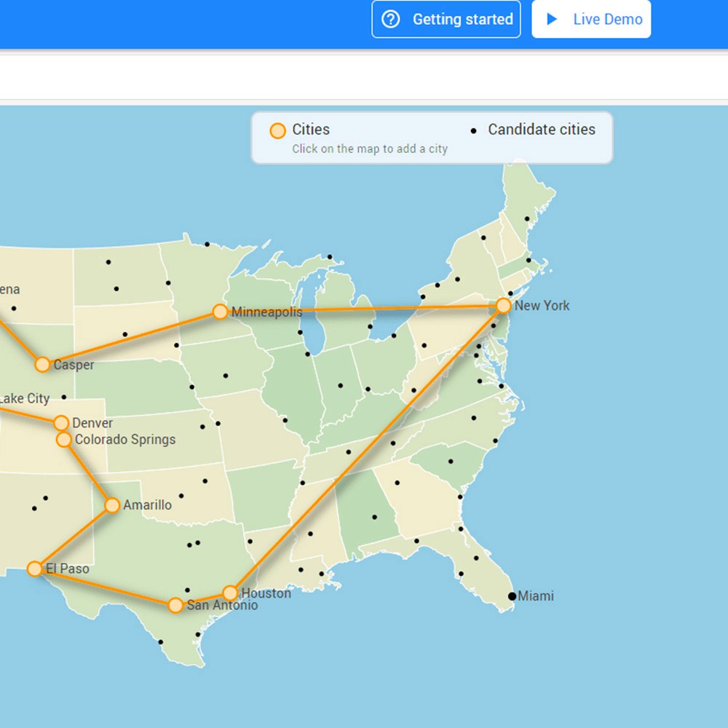Click the Live Demo play triangle icon
Viewport: 728px width, 728px height.
point(551,19)
